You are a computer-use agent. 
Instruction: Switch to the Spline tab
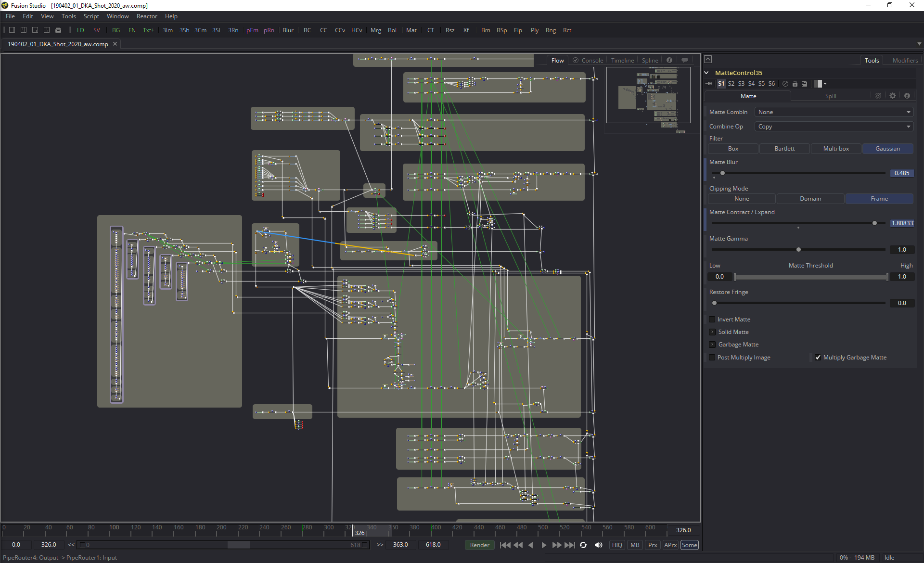[x=650, y=61]
